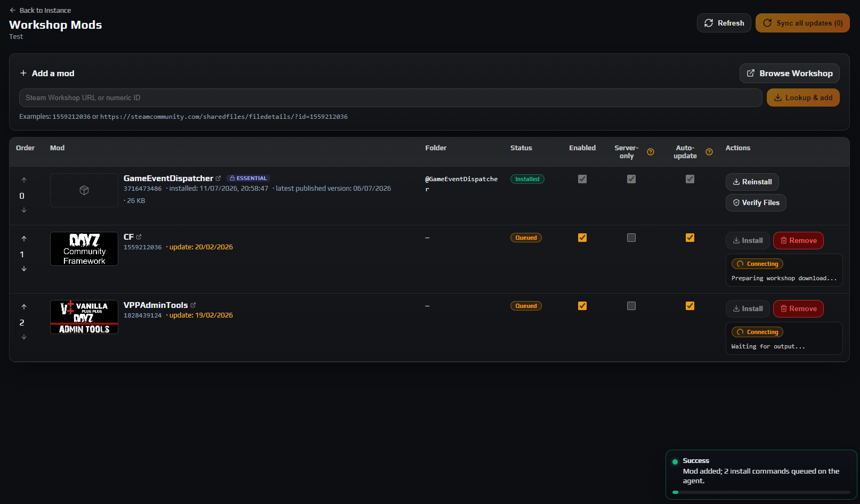Click Server-only help question icon
Viewport: 860px width, 504px height.
651,152
